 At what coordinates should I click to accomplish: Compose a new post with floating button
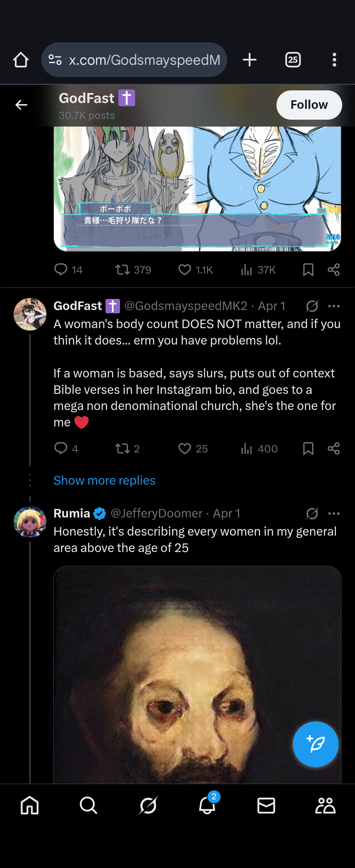(315, 744)
